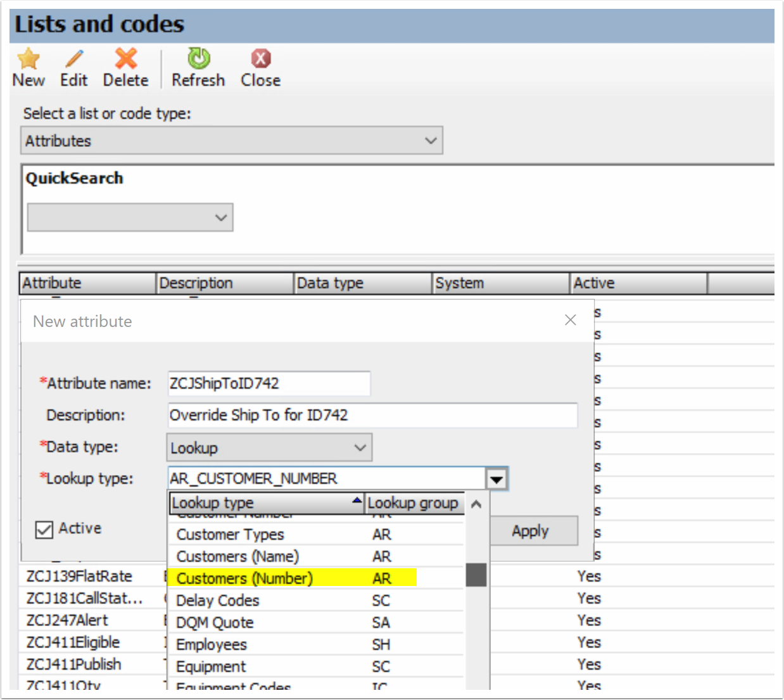The image size is (784, 700).
Task: Open the Data type Lookup dropdown
Action: pyautogui.click(x=360, y=448)
